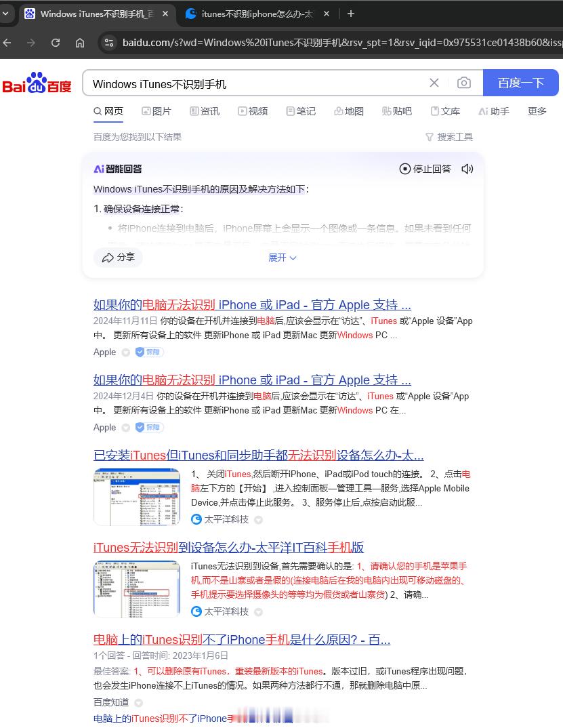Image resolution: width=563 pixels, height=728 pixels.
Task: Close the itunes不识别iphone怎么办 browser tab
Action: coord(327,14)
